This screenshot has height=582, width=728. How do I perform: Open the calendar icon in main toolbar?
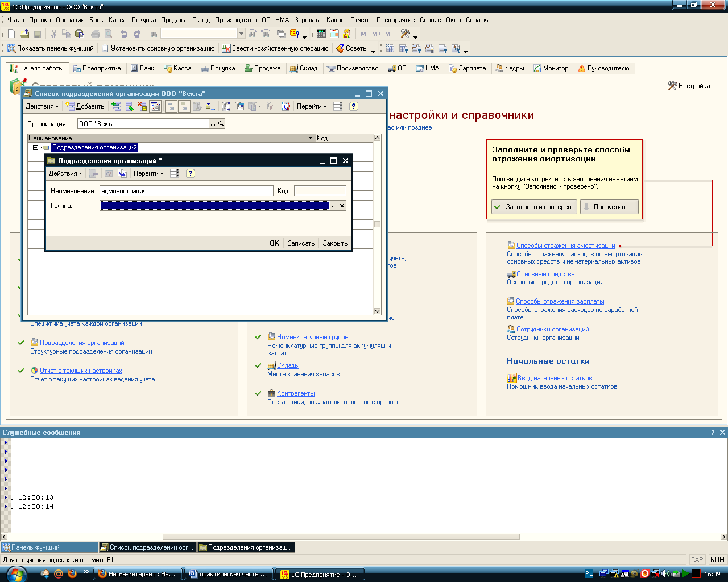[x=334, y=34]
